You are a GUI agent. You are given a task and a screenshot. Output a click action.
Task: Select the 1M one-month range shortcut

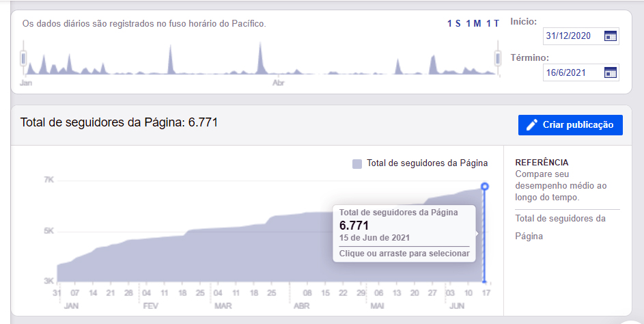click(473, 24)
